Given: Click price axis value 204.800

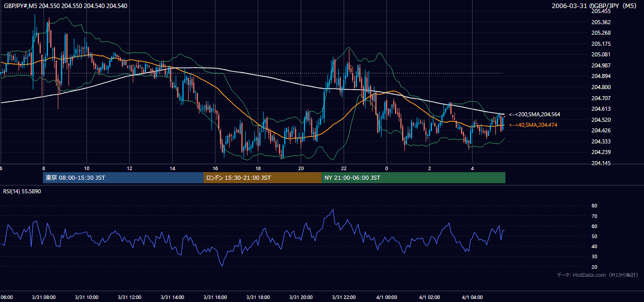Looking at the screenshot, I should (601, 87).
